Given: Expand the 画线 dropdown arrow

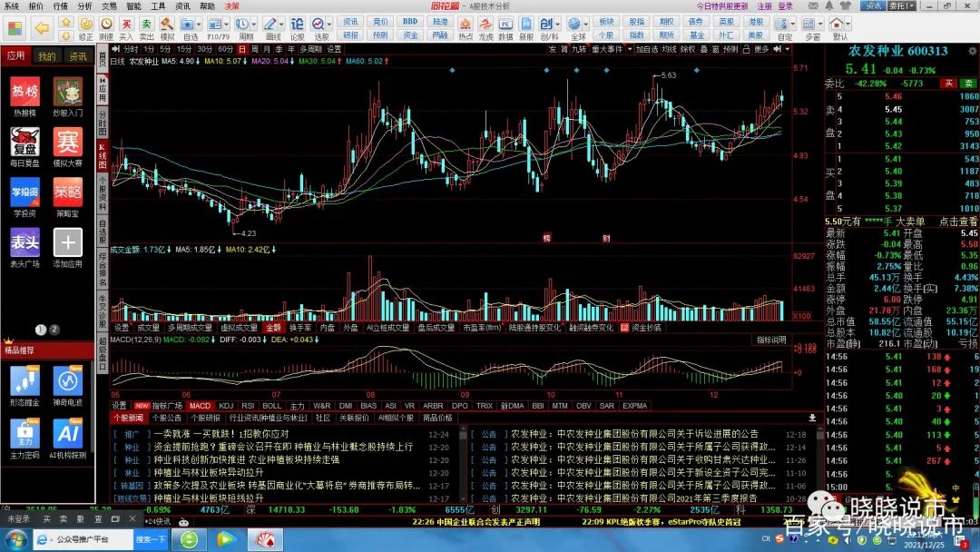Looking at the screenshot, I should pos(280,25).
